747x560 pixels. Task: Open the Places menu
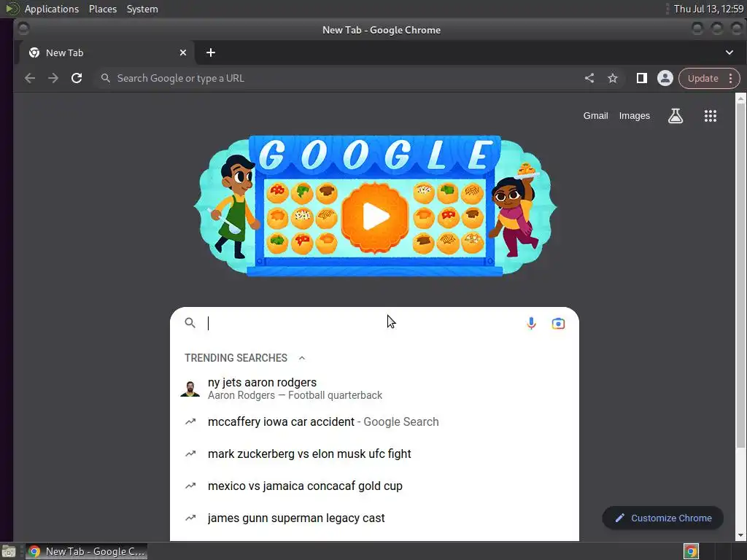click(103, 9)
